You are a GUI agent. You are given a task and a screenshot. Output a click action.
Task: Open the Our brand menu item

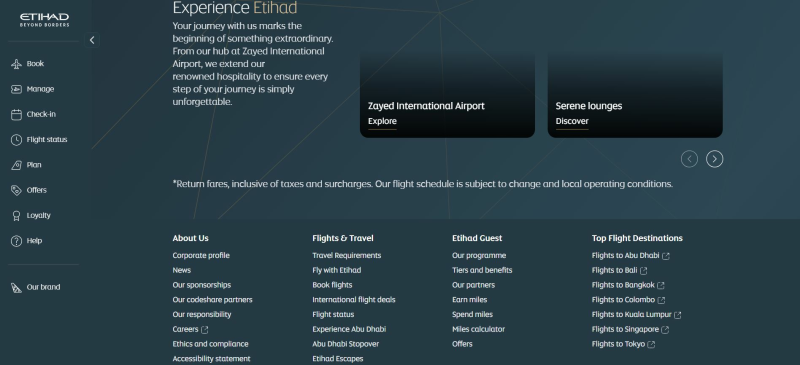(43, 287)
